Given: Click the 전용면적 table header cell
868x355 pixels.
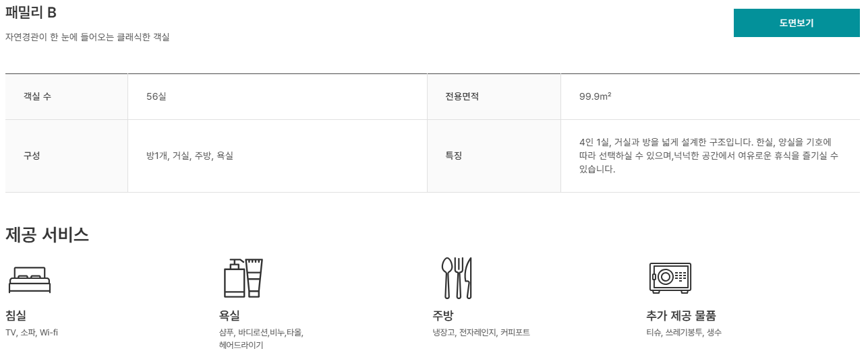Looking at the screenshot, I should point(462,97).
